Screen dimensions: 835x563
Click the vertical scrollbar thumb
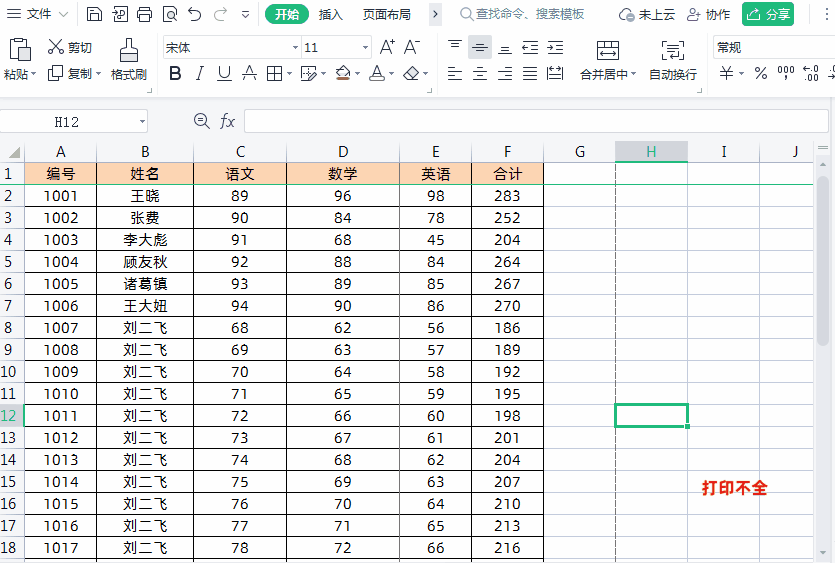pos(823,261)
